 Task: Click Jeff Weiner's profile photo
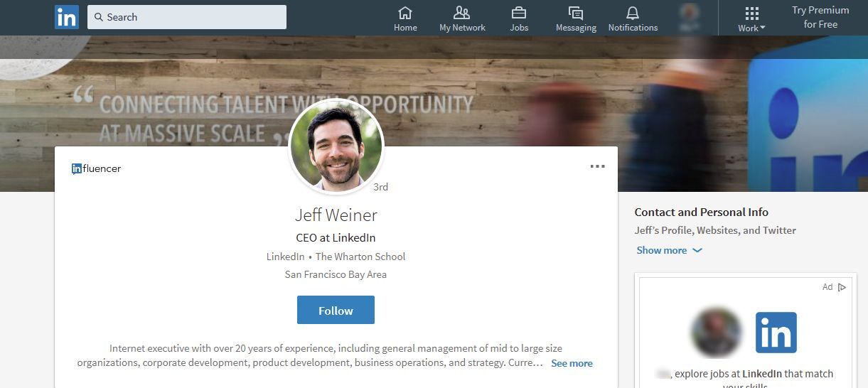click(x=336, y=146)
